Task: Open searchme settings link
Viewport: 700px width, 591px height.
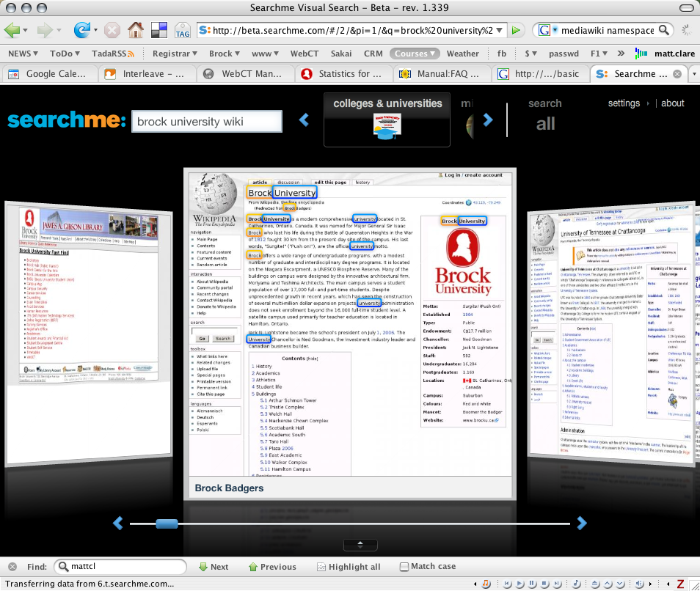Action: pos(624,103)
